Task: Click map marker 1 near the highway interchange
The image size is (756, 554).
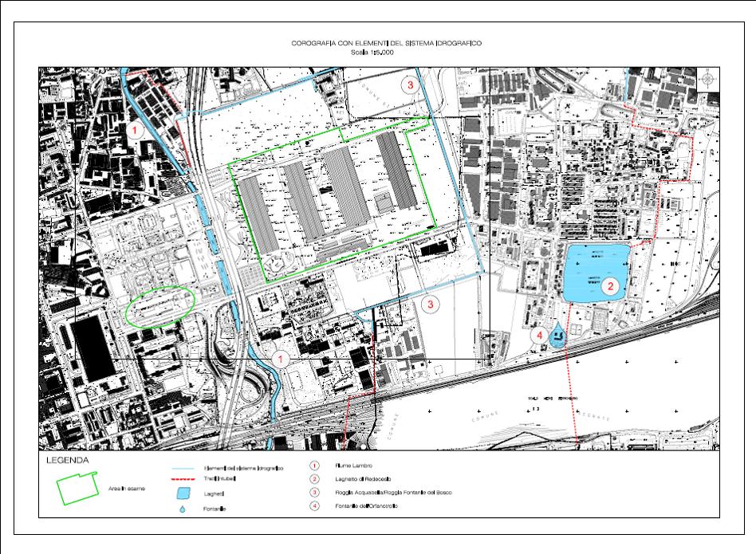Action: pos(281,360)
